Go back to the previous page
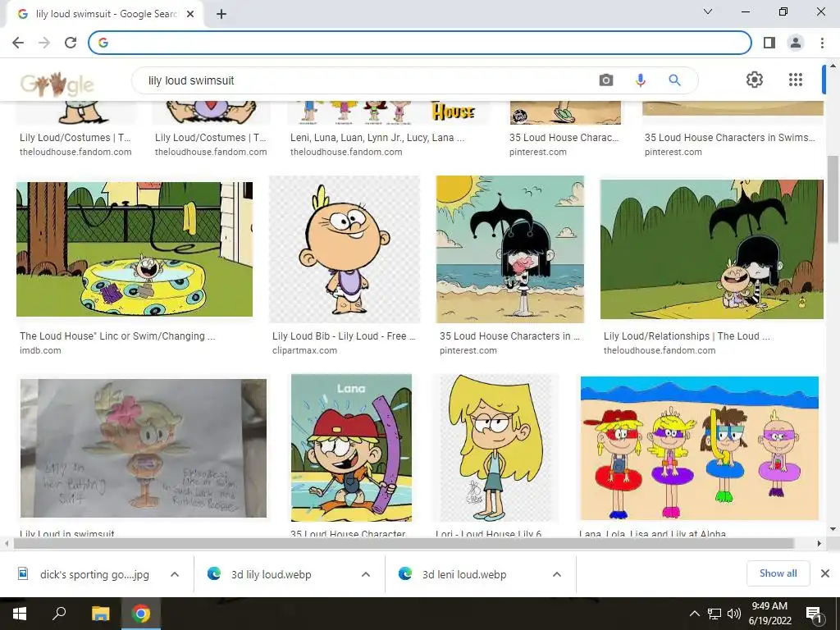 pyautogui.click(x=18, y=43)
